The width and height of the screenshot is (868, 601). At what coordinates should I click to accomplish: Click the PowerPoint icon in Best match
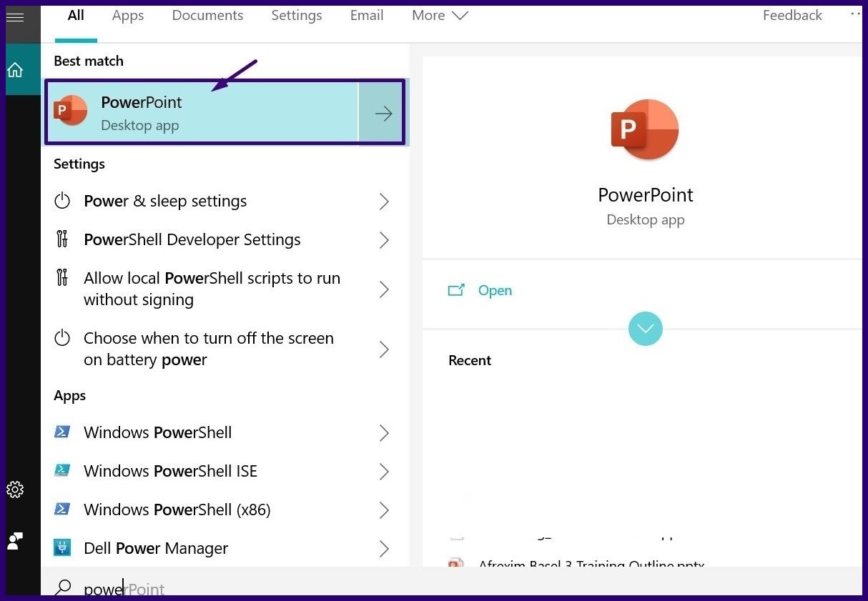70,111
